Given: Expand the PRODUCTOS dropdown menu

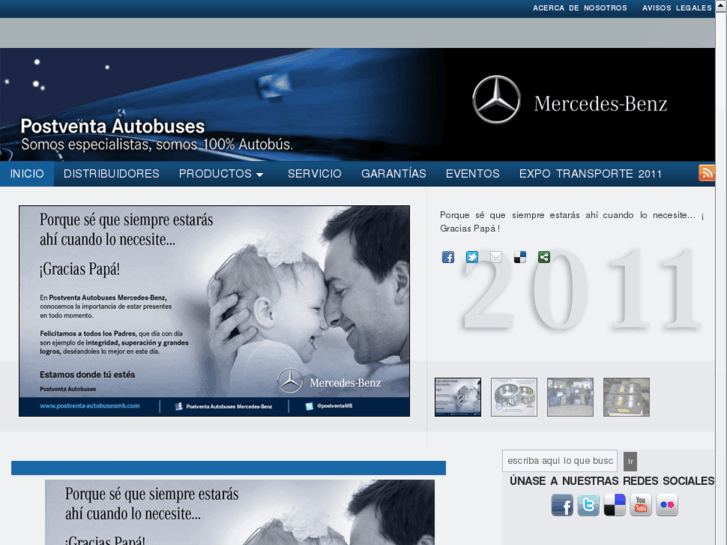Looking at the screenshot, I should coord(221,174).
